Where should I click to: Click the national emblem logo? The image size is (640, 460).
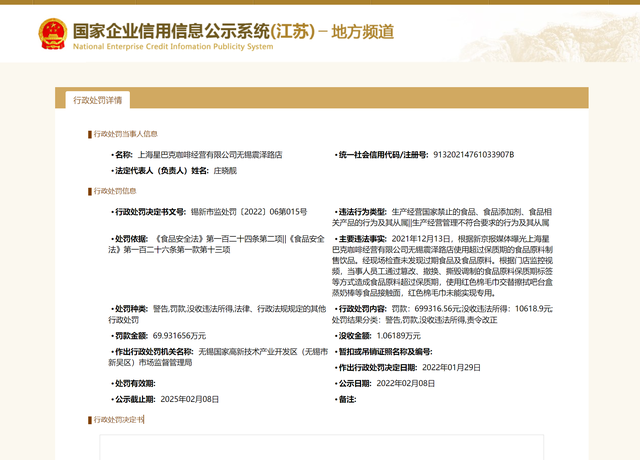click(50, 34)
